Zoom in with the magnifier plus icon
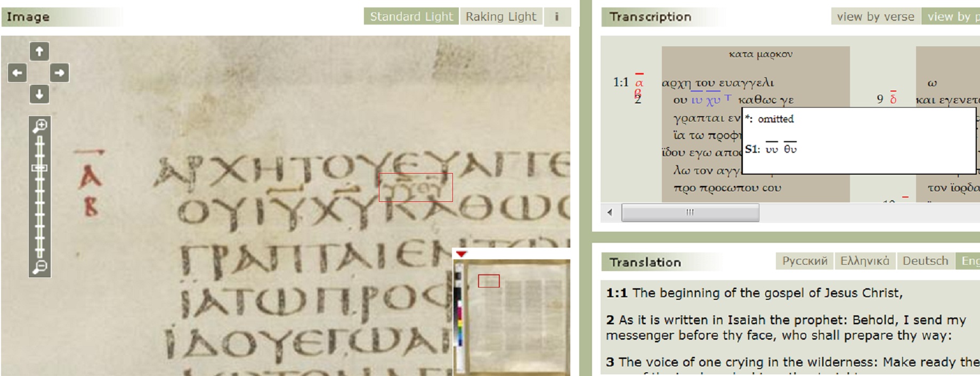 (40, 126)
